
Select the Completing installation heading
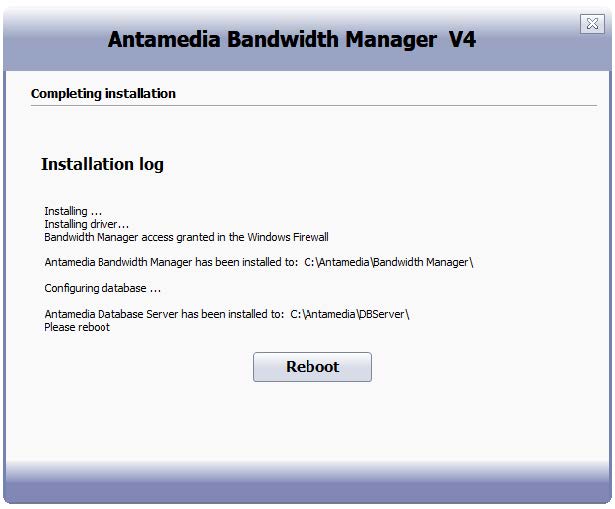click(x=103, y=94)
